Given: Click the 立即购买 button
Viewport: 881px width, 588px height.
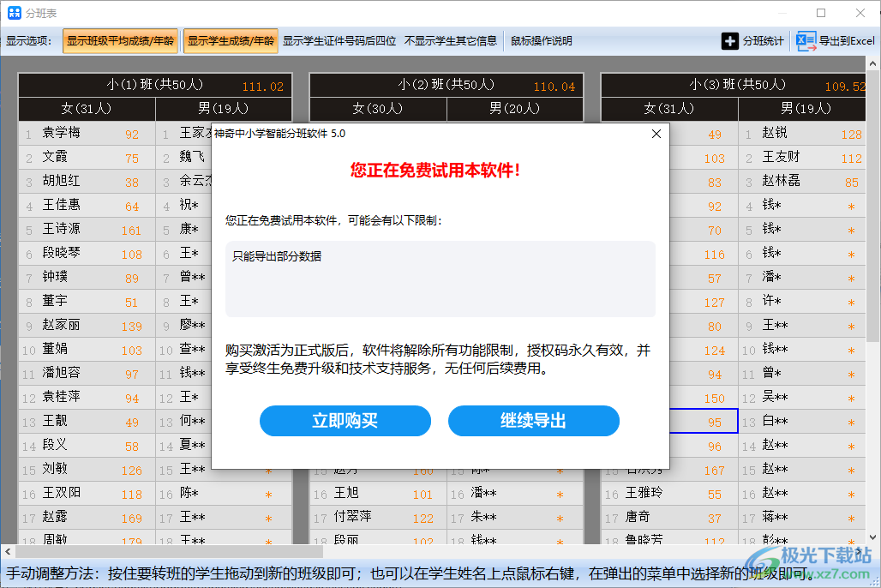Looking at the screenshot, I should point(345,421).
